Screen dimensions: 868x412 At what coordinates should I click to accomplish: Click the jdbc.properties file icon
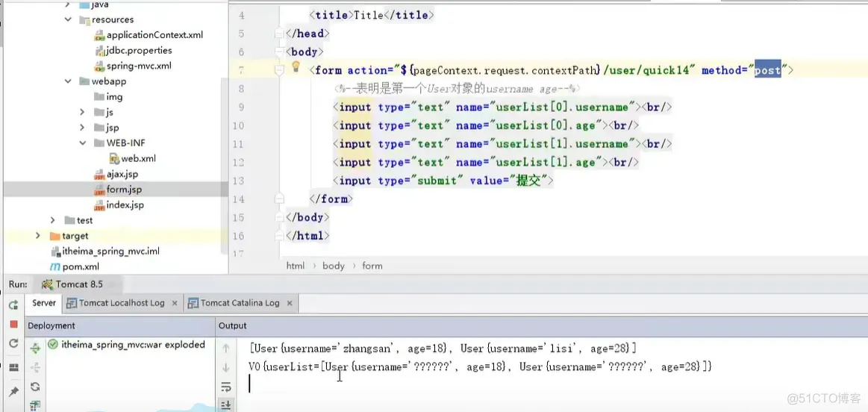(x=99, y=51)
